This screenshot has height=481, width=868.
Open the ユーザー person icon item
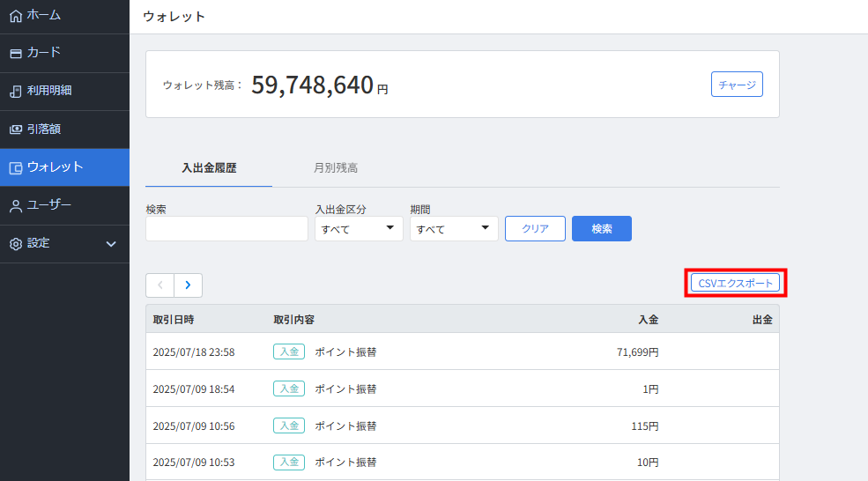coord(16,206)
